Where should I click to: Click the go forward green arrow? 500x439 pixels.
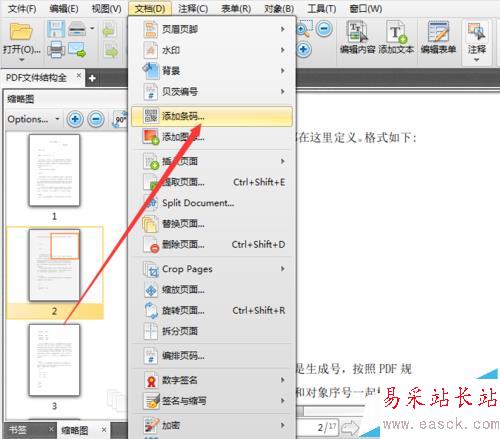(x=111, y=51)
